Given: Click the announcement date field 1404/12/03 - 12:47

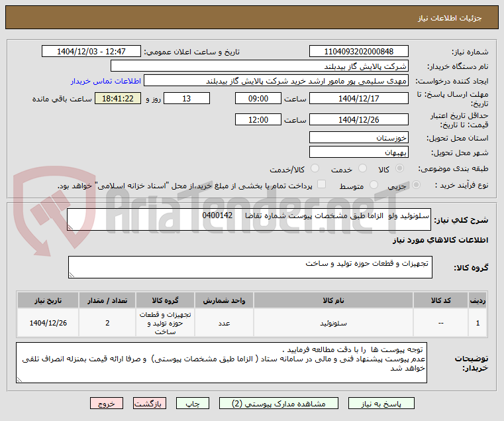Looking at the screenshot, I should pyautogui.click(x=91, y=51).
